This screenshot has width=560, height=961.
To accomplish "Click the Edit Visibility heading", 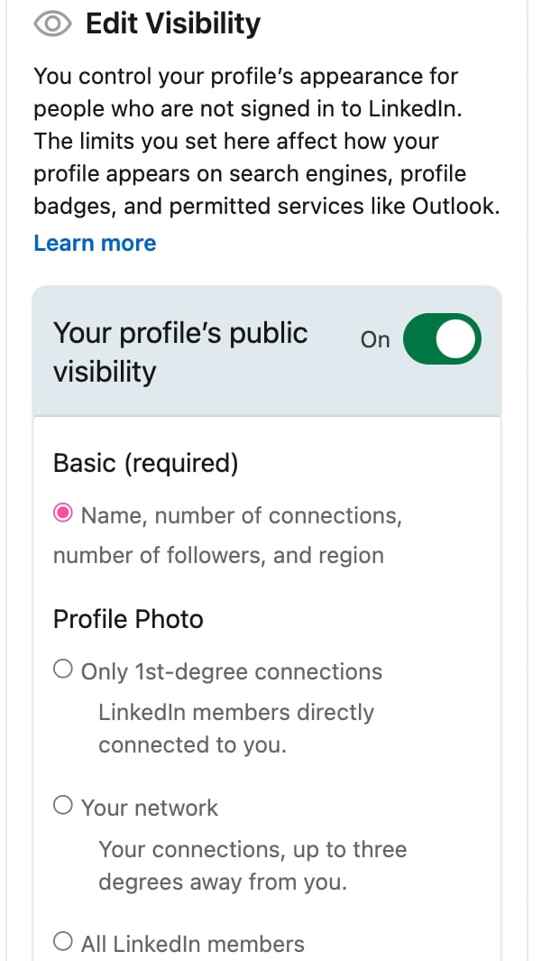I will coord(173,23).
